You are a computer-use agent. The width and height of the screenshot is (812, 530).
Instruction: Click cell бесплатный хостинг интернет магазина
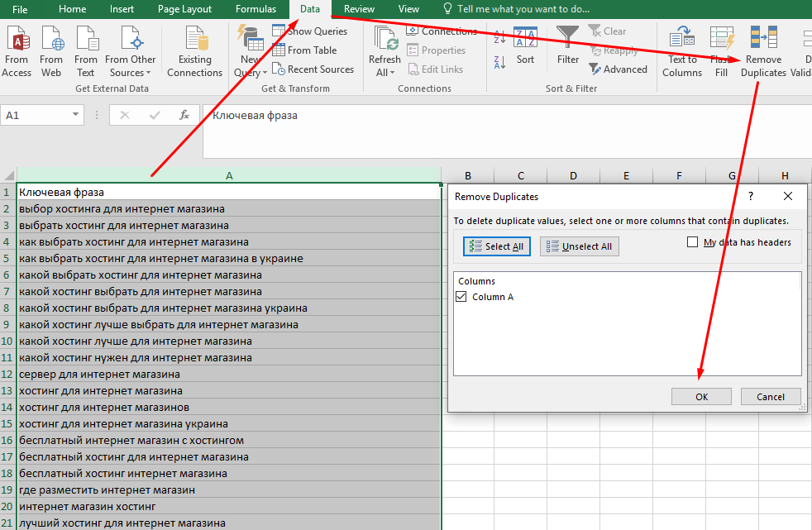[229, 473]
